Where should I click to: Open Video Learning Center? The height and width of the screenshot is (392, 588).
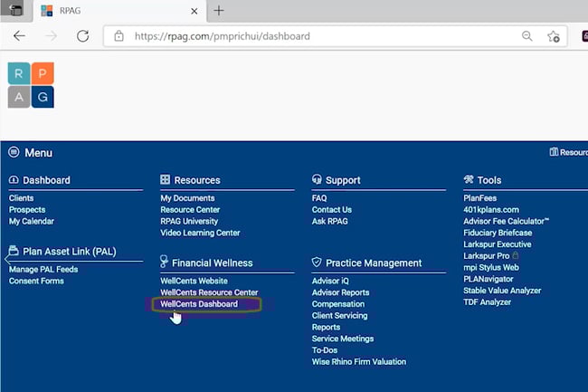[x=200, y=233]
